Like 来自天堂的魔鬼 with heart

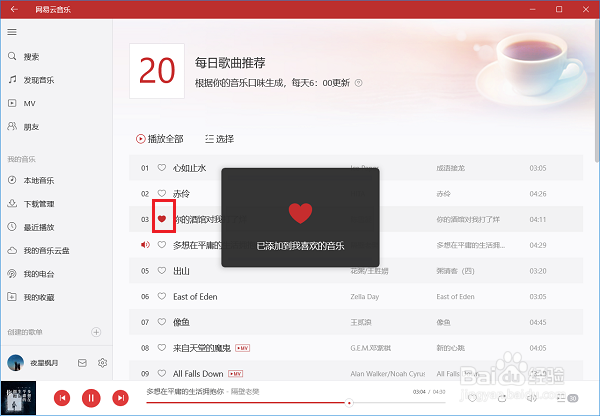tap(162, 347)
